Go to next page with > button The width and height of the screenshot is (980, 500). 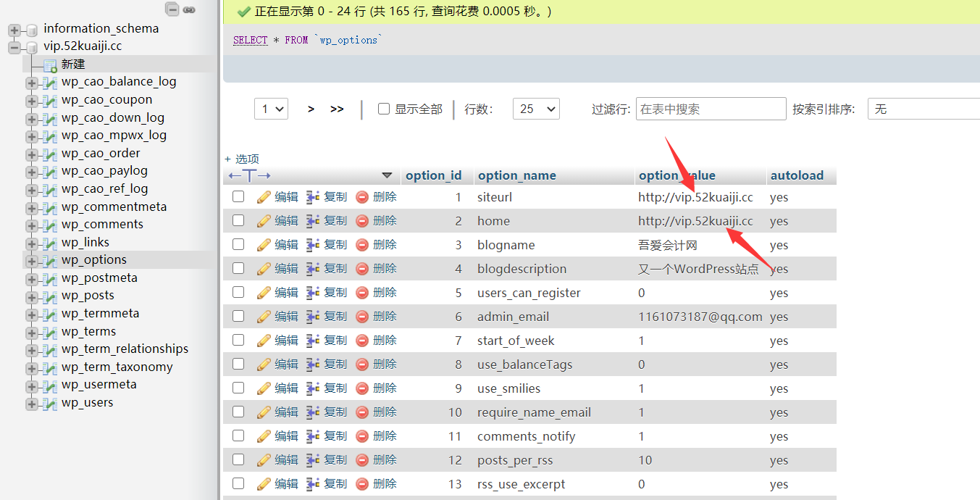click(311, 109)
